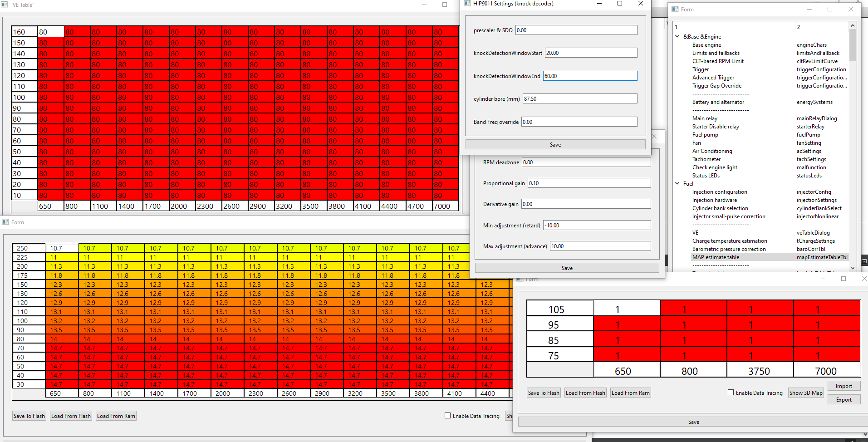Select the 7000 RPM header in VE Table

(x=445, y=206)
